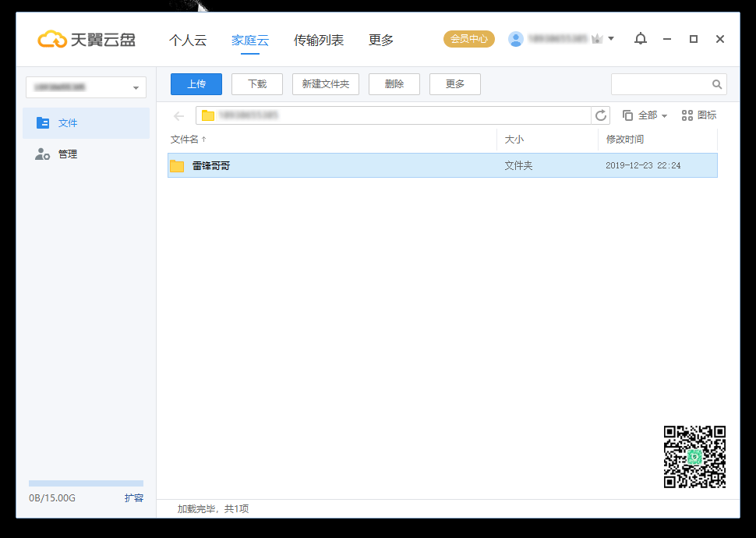The height and width of the screenshot is (538, 756).
Task: Click the 扩容 expand storage link
Action: point(134,497)
